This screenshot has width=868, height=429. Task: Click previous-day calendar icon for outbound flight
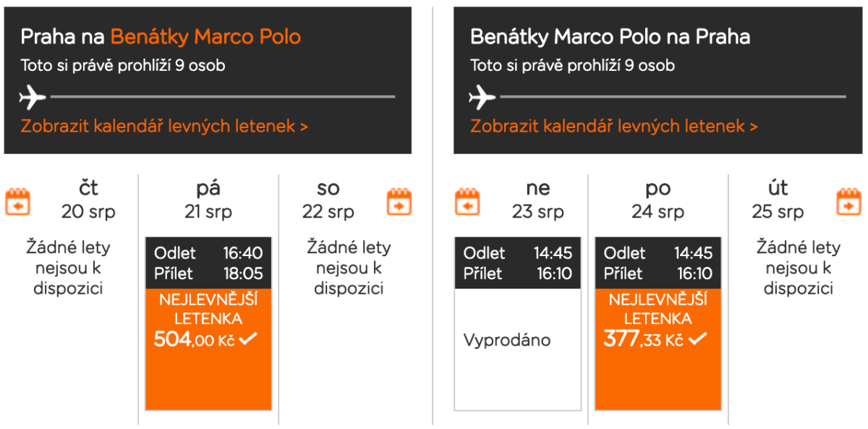coord(18,202)
